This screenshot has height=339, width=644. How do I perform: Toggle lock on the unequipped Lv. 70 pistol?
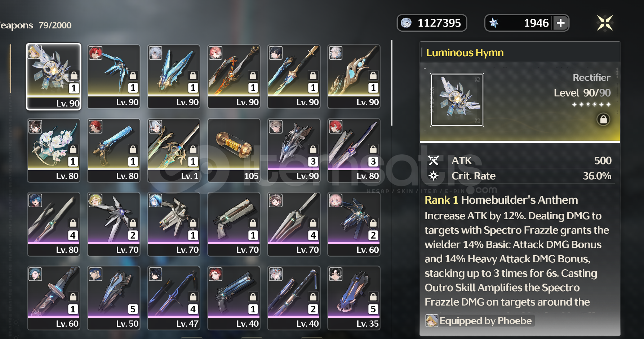(253, 223)
